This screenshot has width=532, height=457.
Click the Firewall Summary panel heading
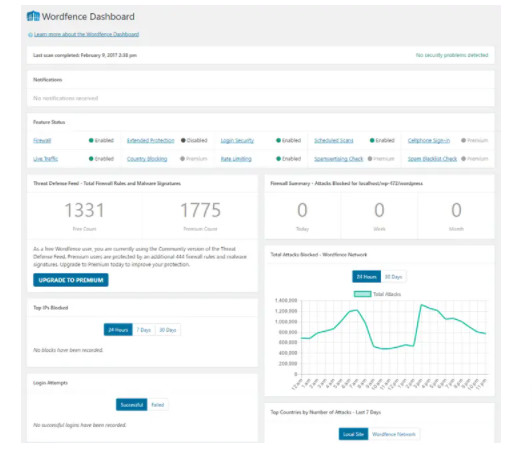pos(346,184)
